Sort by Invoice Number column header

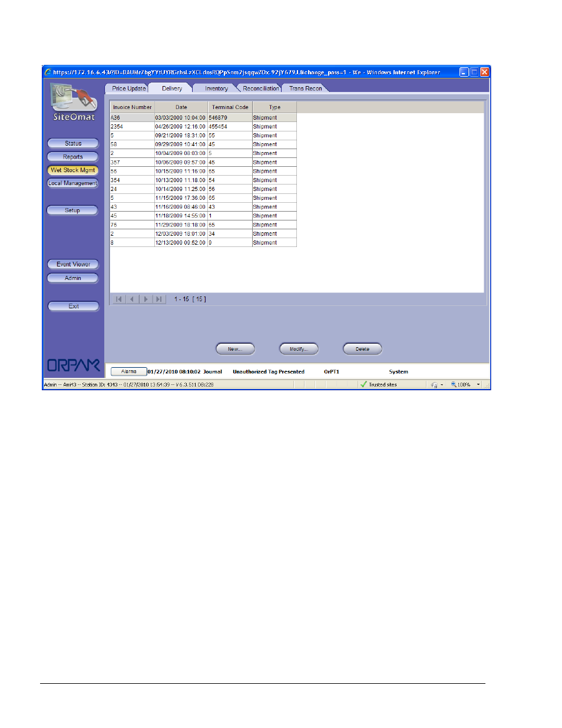point(132,107)
